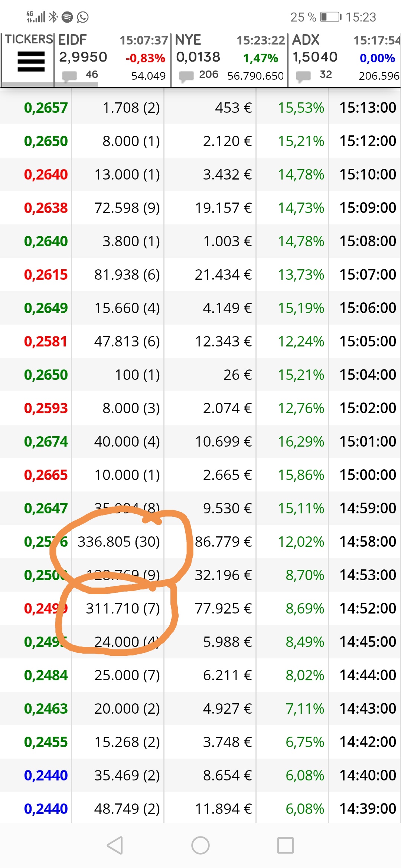This screenshot has height=868, width=401.
Task: Select volume 15.660 (4)
Action: tap(127, 308)
